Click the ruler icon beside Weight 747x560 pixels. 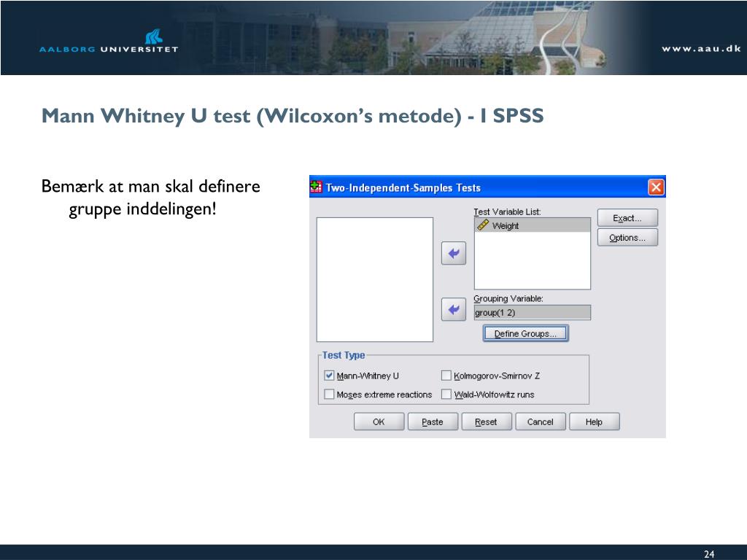pyautogui.click(x=483, y=225)
